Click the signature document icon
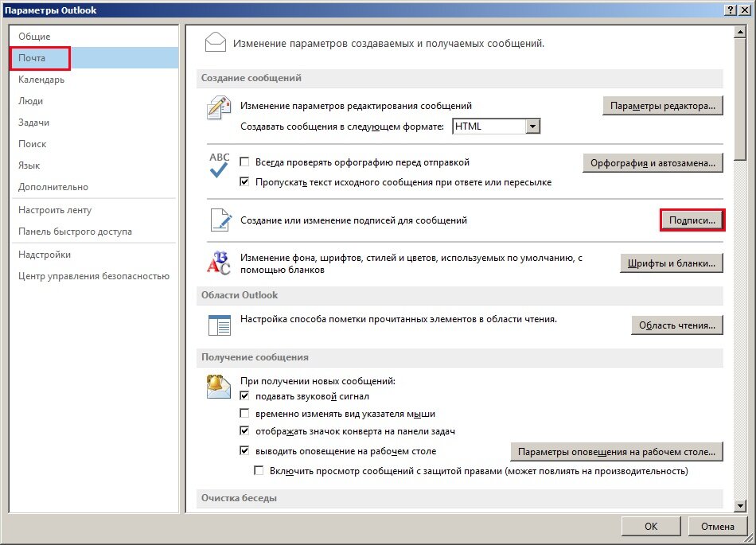The height and width of the screenshot is (545, 756). (220, 220)
